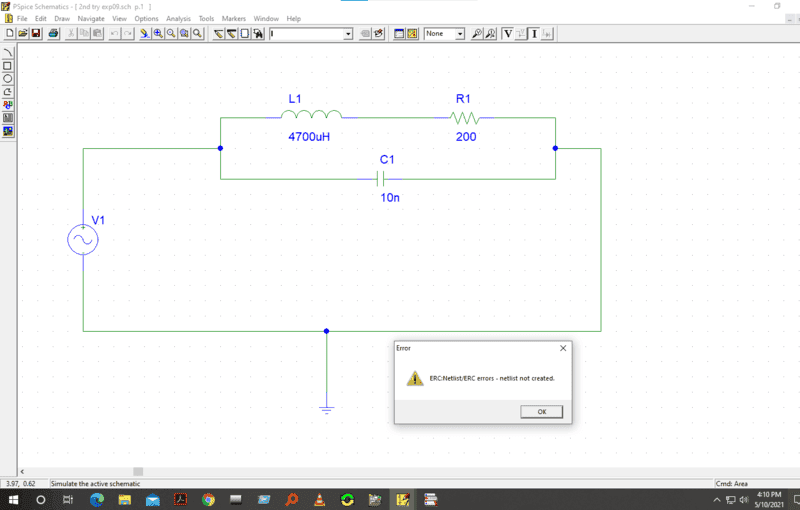800x510 pixels.
Task: Close the Error dialog with X
Action: (x=563, y=348)
